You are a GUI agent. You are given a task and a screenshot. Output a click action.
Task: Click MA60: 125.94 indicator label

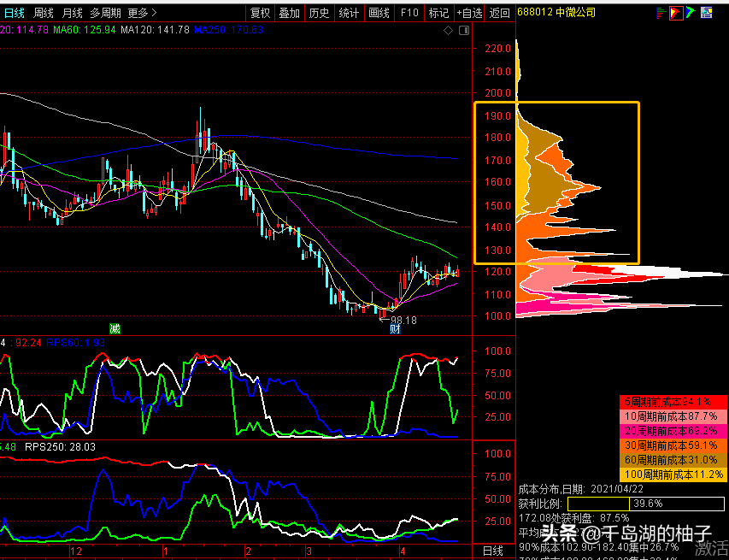(84, 30)
